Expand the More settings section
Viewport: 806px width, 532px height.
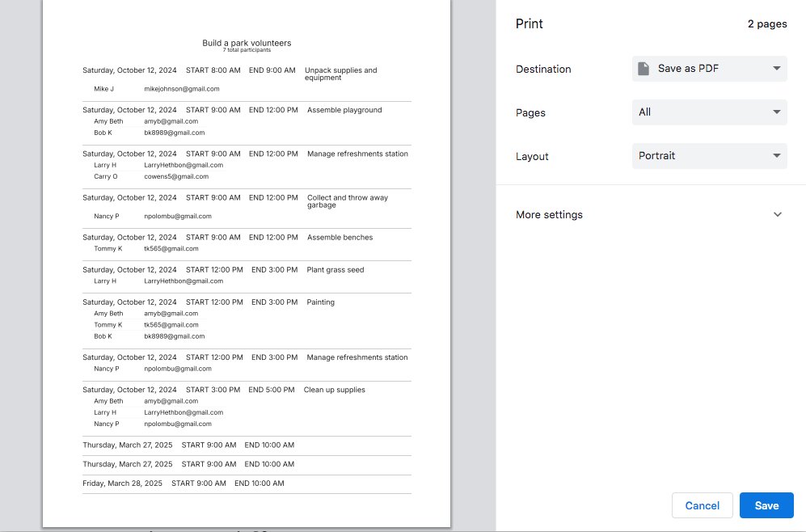click(650, 214)
